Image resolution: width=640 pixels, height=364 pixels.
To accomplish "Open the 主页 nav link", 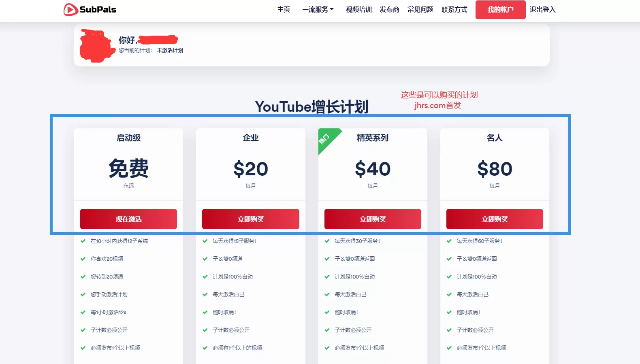I will point(284,9).
